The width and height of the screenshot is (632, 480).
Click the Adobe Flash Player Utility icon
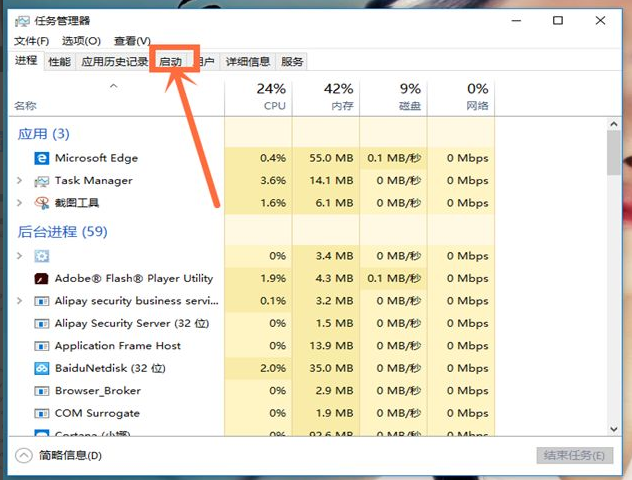point(42,279)
